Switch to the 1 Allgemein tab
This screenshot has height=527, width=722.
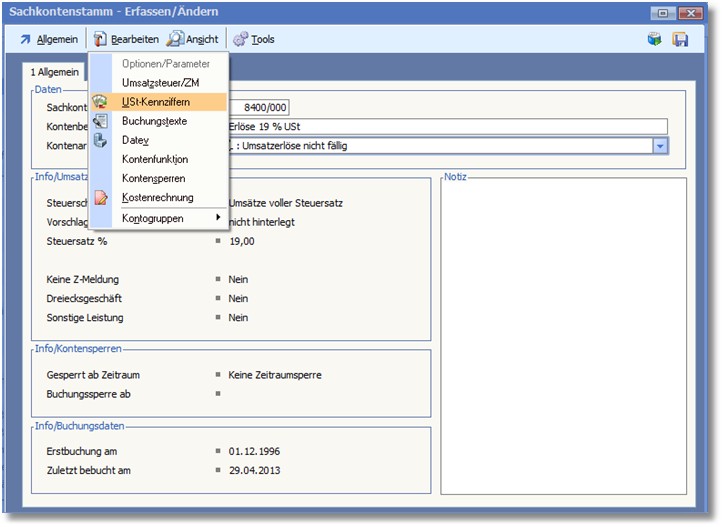click(55, 73)
